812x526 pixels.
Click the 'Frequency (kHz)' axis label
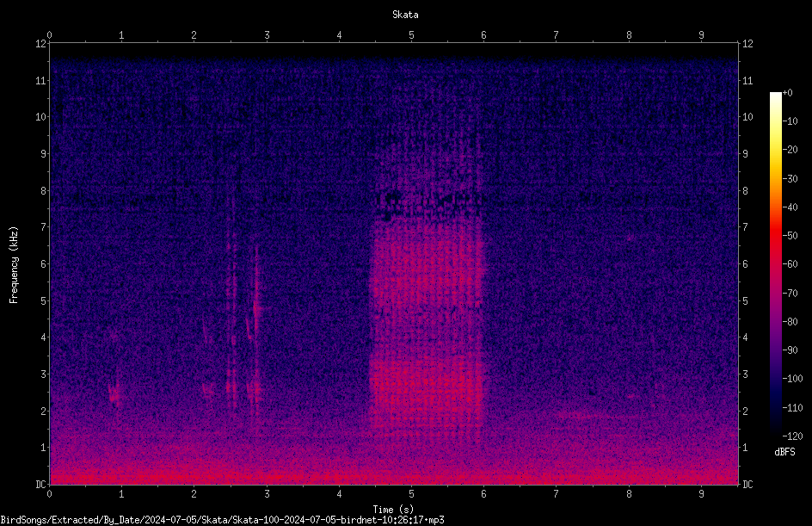[14, 265]
